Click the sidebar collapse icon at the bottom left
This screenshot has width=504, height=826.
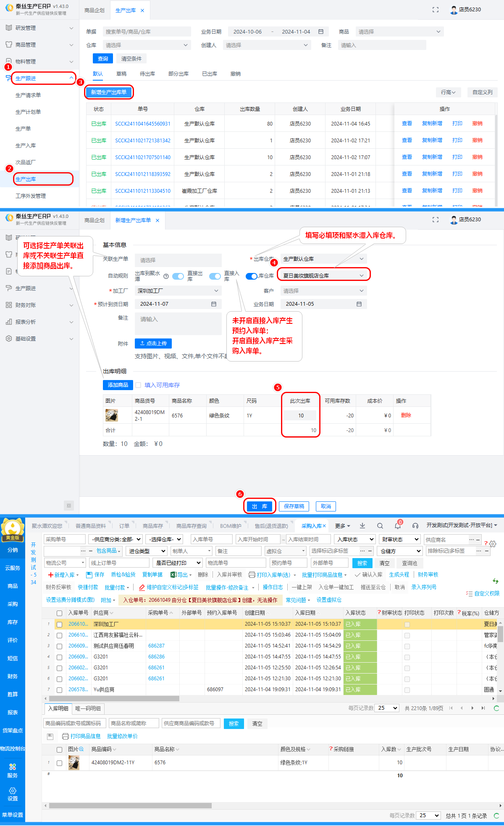click(69, 505)
